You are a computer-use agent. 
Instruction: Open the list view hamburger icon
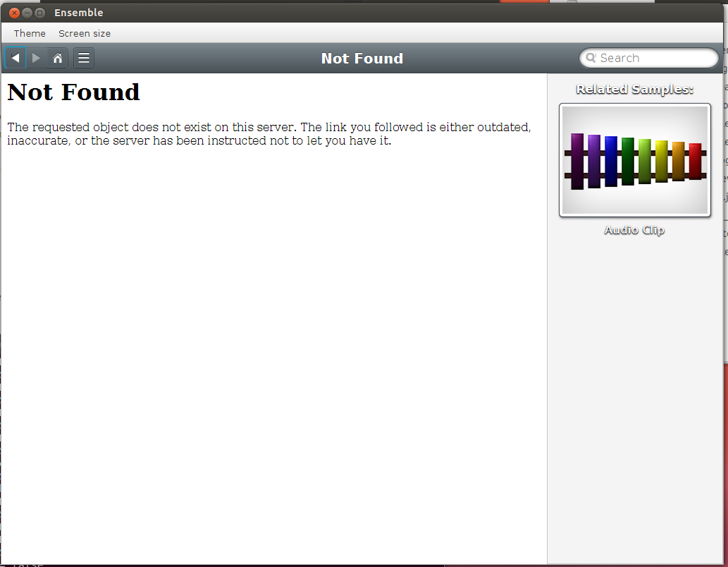pos(84,58)
